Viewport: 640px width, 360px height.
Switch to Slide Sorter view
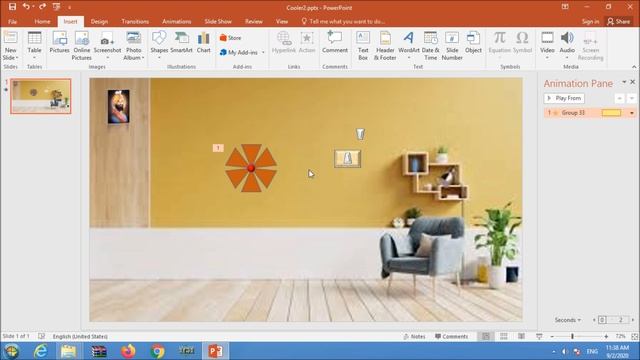pyautogui.click(x=504, y=336)
